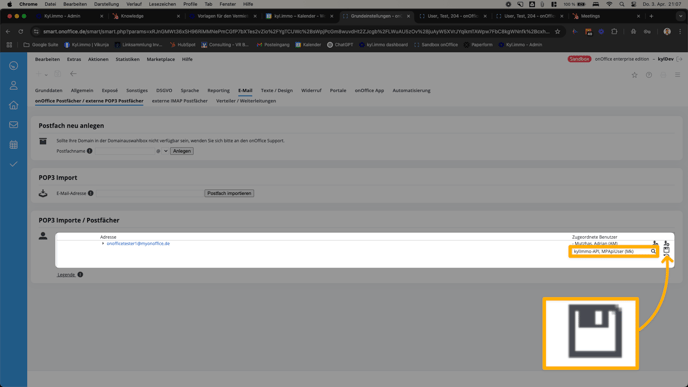
Task: Open the help circle icon in onOffice
Action: coord(649,75)
